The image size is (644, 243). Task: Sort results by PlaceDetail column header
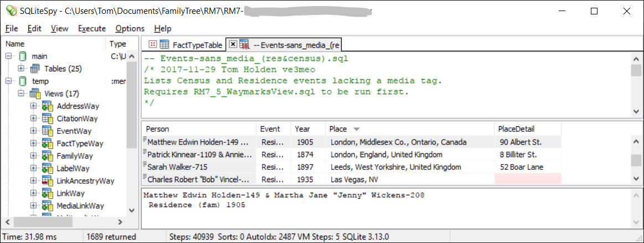pyautogui.click(x=528, y=130)
